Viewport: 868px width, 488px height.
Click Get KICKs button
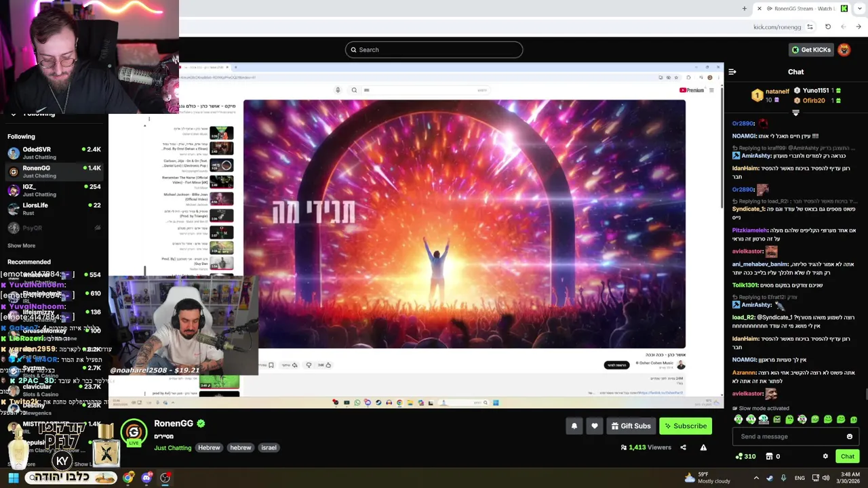click(810, 49)
